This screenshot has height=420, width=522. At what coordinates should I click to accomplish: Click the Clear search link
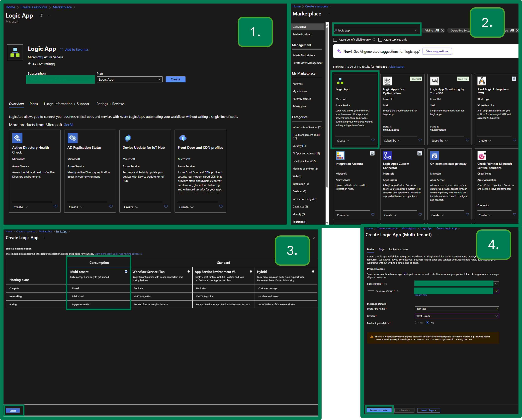(397, 67)
